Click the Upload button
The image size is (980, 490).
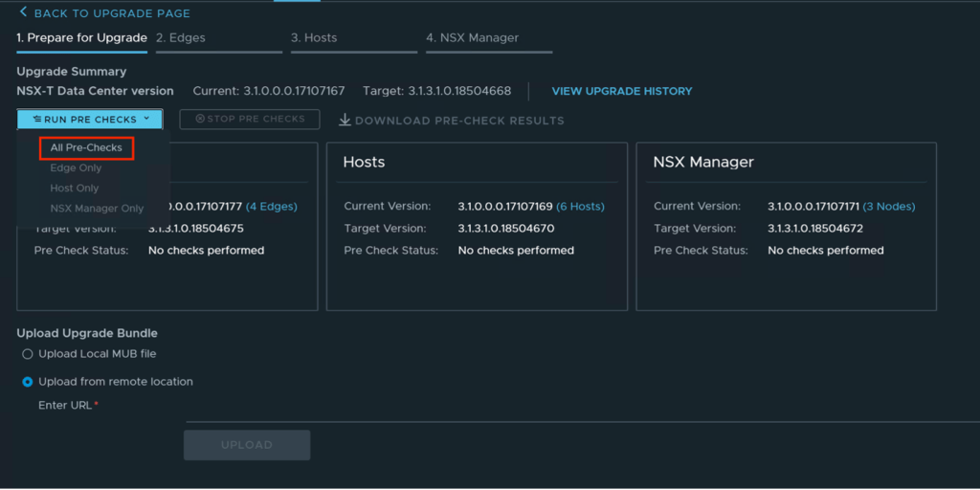tap(247, 445)
